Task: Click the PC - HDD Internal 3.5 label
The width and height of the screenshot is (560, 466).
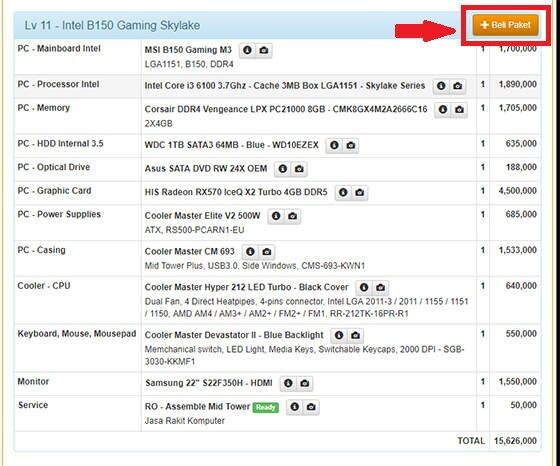Action: (x=60, y=144)
